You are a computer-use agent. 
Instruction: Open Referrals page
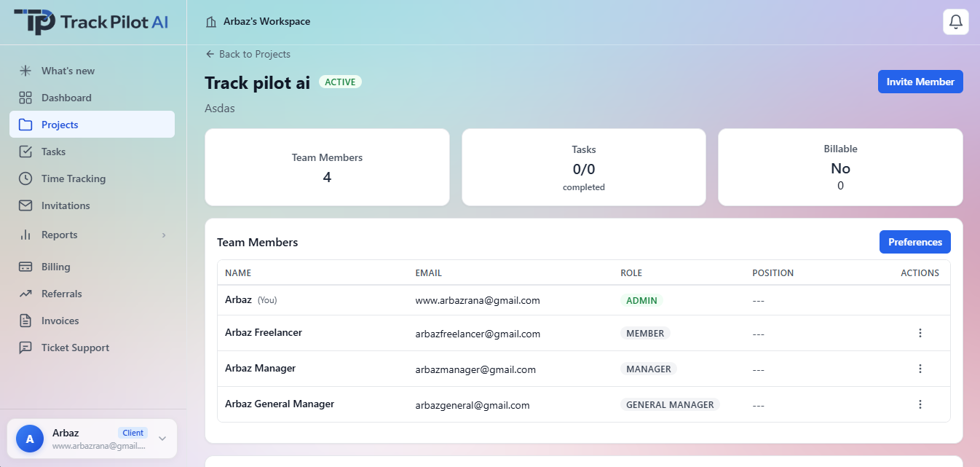pos(92,294)
